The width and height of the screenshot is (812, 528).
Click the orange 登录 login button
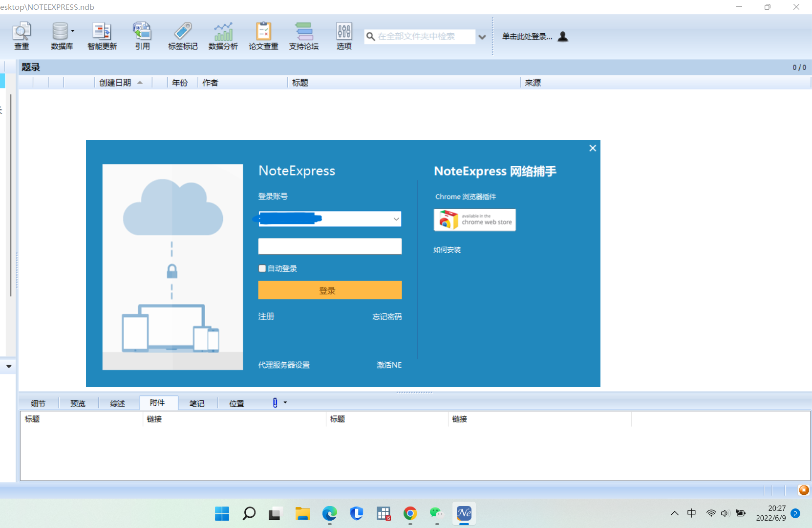[330, 290]
